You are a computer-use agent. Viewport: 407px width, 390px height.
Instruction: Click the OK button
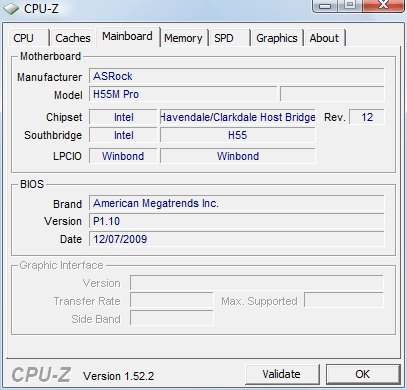tap(363, 374)
